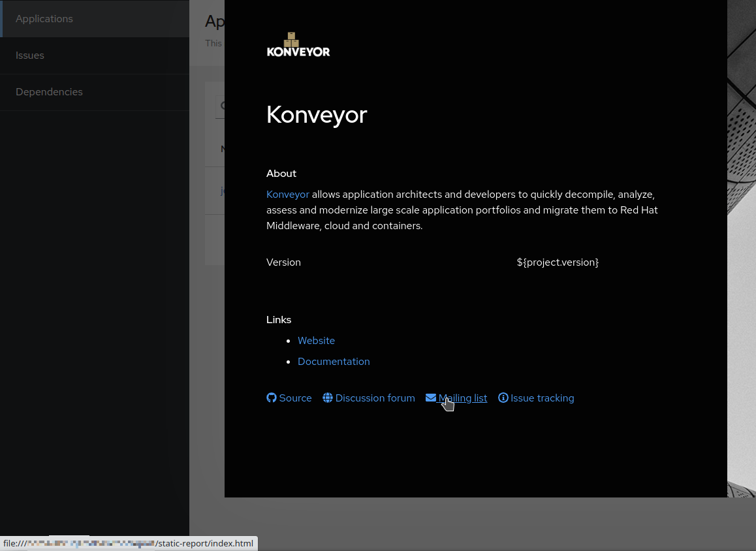Open the Source link text
The width and height of the screenshot is (756, 551).
pos(295,398)
